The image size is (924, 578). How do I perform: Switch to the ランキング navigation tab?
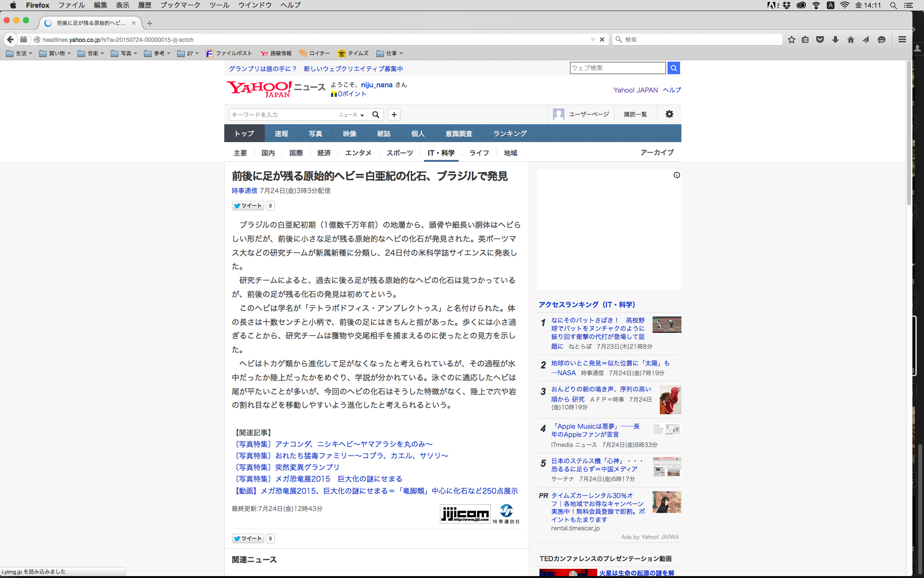[510, 133]
